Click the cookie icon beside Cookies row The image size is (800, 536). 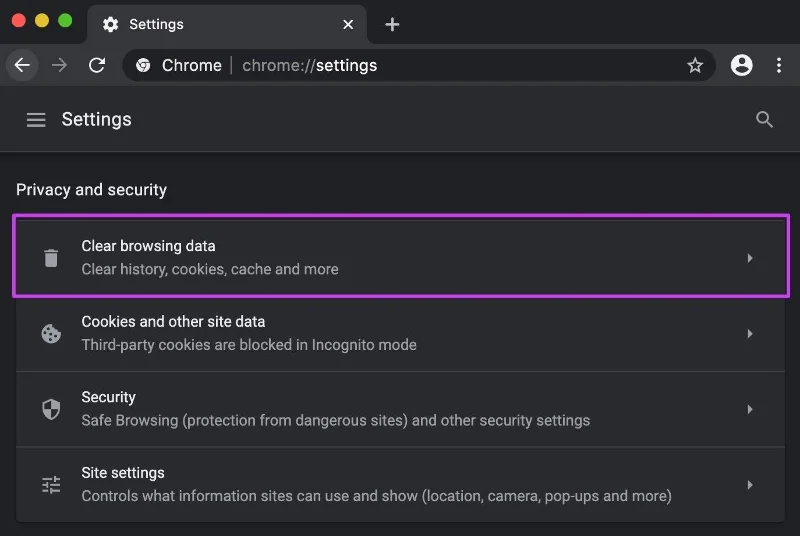(x=51, y=334)
